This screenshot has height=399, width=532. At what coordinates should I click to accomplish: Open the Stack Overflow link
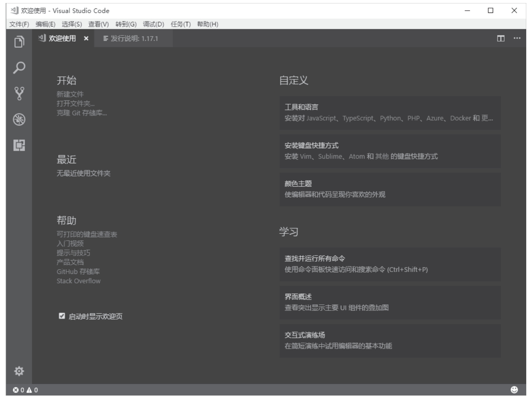coord(79,281)
